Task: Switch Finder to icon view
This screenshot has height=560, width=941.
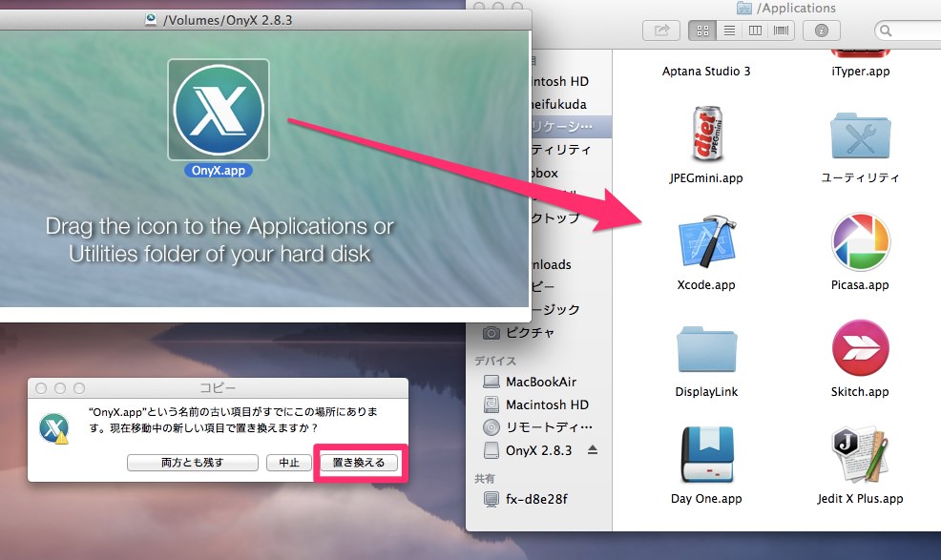Action: pos(702,30)
